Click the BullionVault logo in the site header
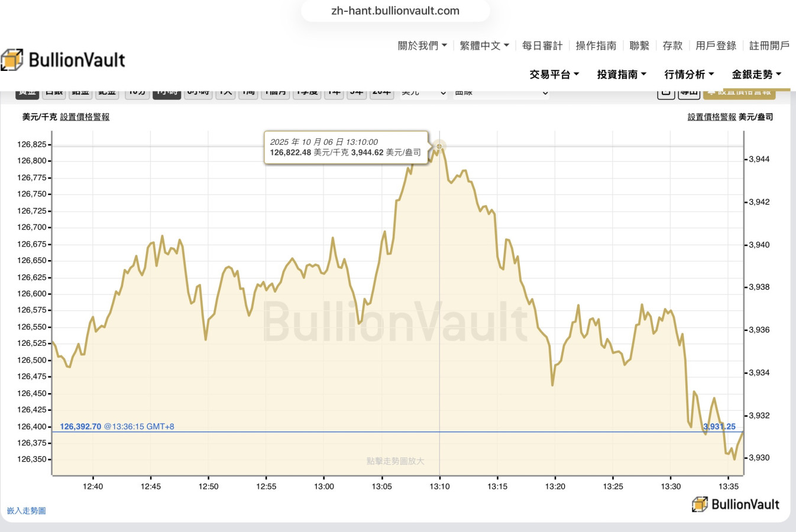796x532 pixels. point(63,60)
